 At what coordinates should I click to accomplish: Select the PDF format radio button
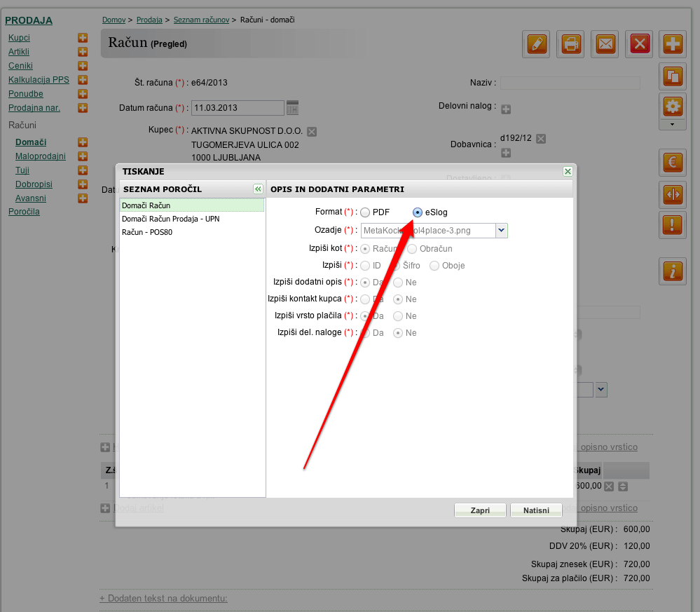[365, 212]
